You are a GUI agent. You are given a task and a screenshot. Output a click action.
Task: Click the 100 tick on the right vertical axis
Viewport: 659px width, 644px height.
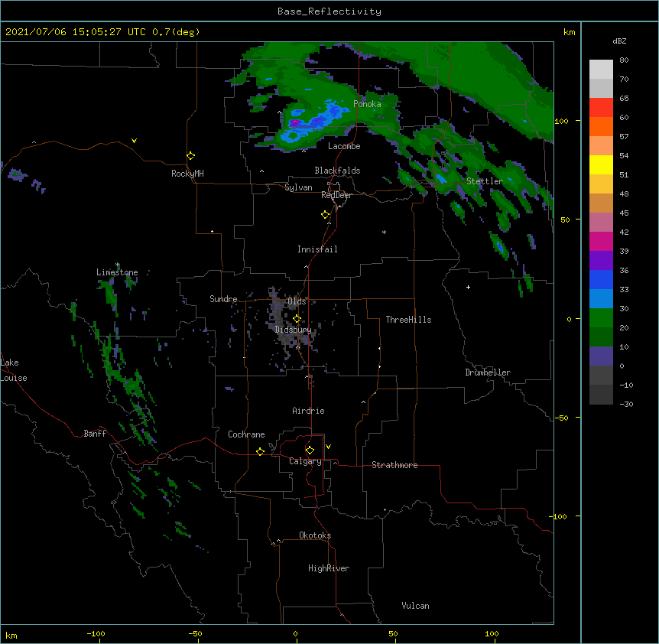point(561,121)
